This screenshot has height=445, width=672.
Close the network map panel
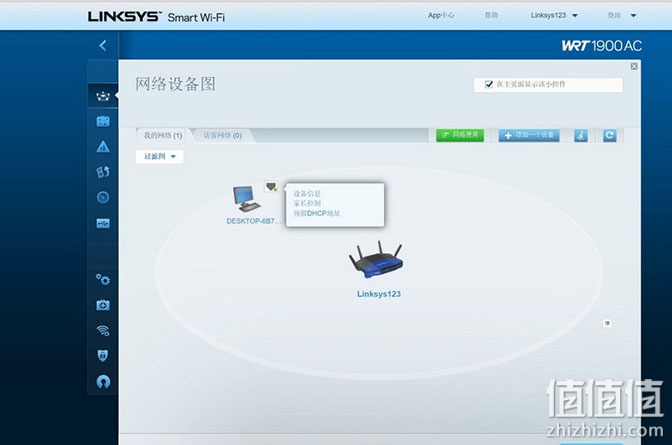pyautogui.click(x=634, y=66)
